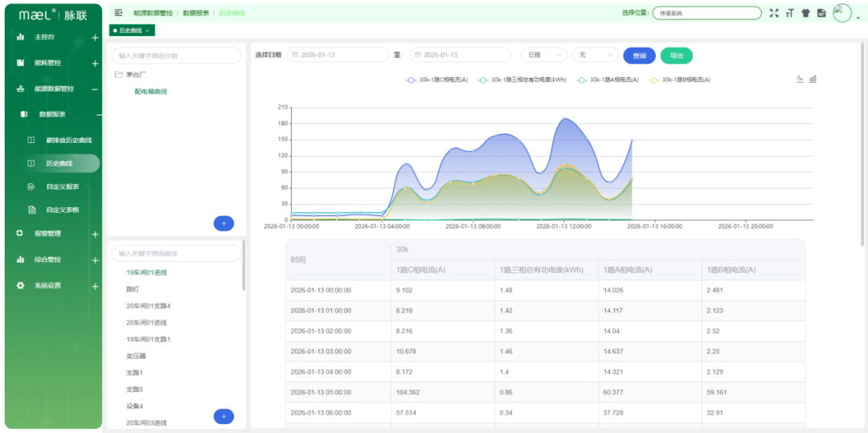Toggle 30k-1路C相电流(A) legend series

coord(436,80)
